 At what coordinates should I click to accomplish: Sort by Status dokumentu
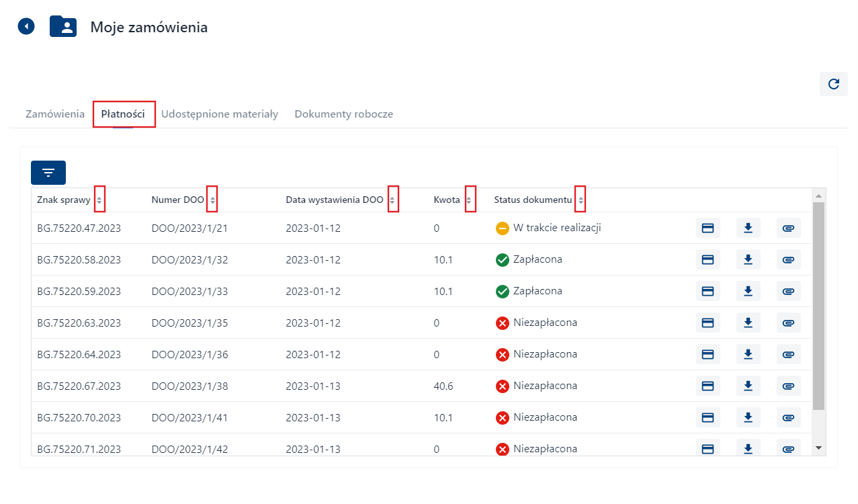579,199
